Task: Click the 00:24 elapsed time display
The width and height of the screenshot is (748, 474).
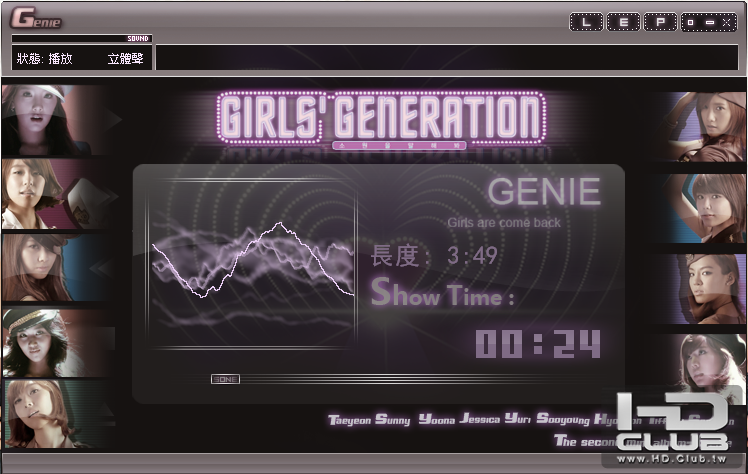Action: point(538,343)
